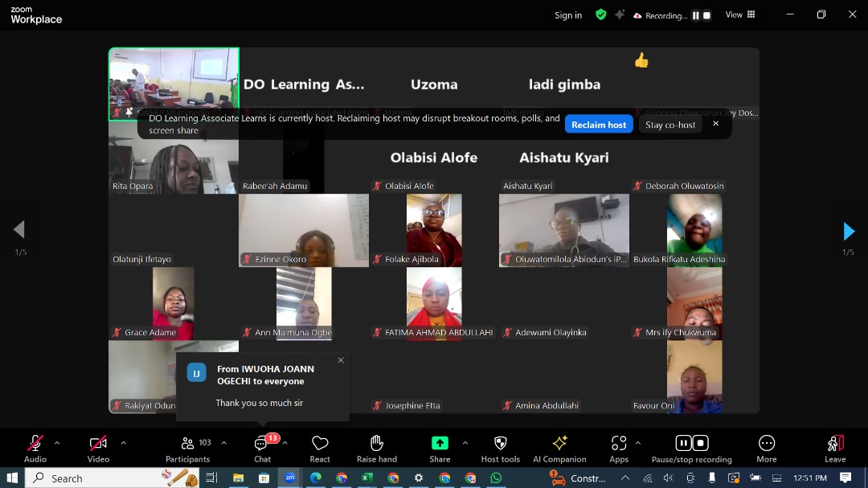This screenshot has width=868, height=488.
Task: Click the Reclaim host button
Action: pyautogui.click(x=599, y=125)
